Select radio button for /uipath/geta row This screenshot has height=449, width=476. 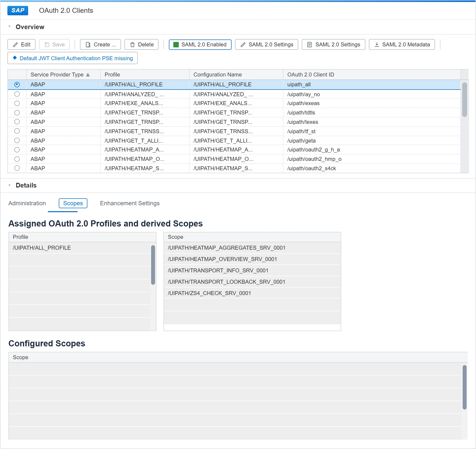[17, 140]
